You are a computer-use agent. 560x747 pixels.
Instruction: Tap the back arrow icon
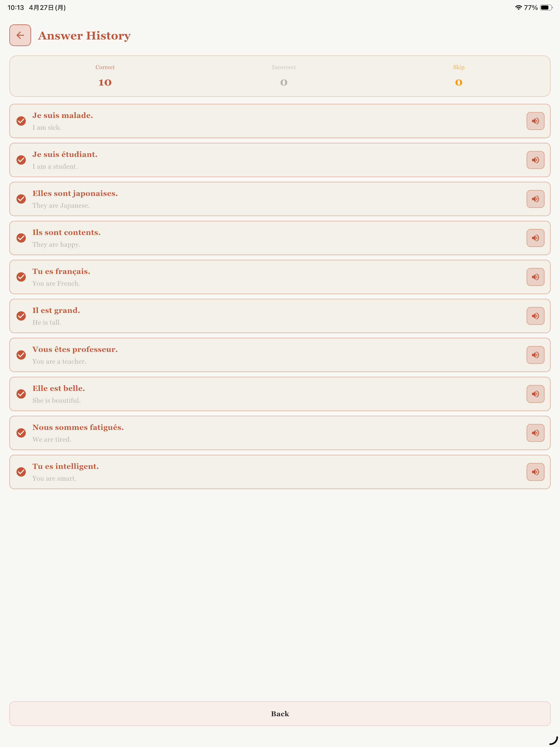20,35
